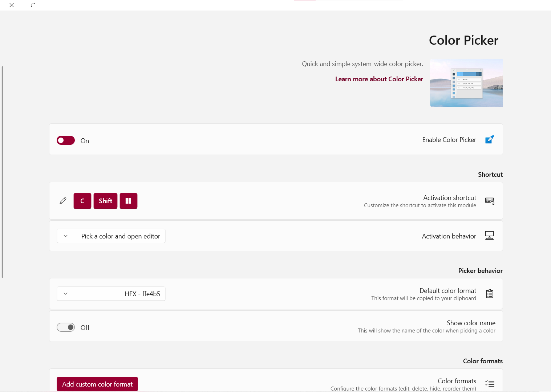This screenshot has height=392, width=551.
Task: Click the C key in the shortcut
Action: click(x=82, y=201)
